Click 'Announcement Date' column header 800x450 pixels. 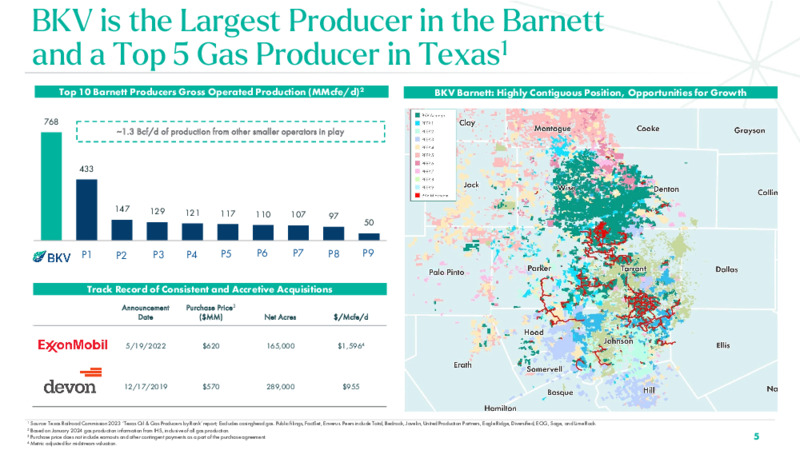(145, 312)
